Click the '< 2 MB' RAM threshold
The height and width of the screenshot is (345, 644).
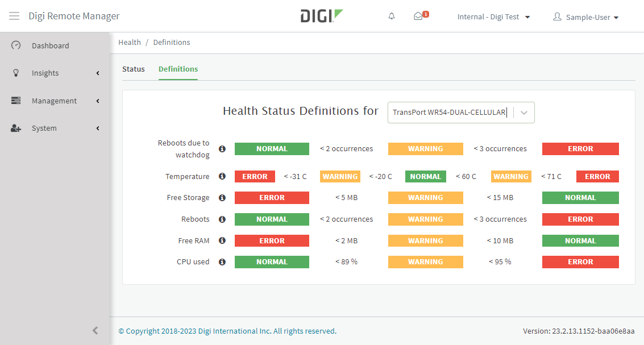tap(347, 240)
